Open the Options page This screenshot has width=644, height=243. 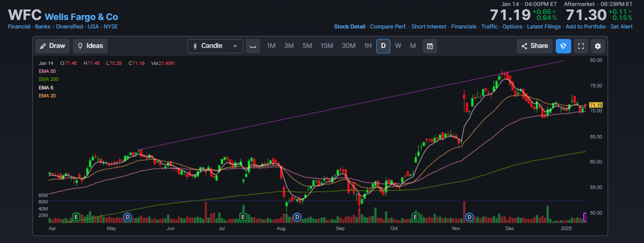point(512,26)
